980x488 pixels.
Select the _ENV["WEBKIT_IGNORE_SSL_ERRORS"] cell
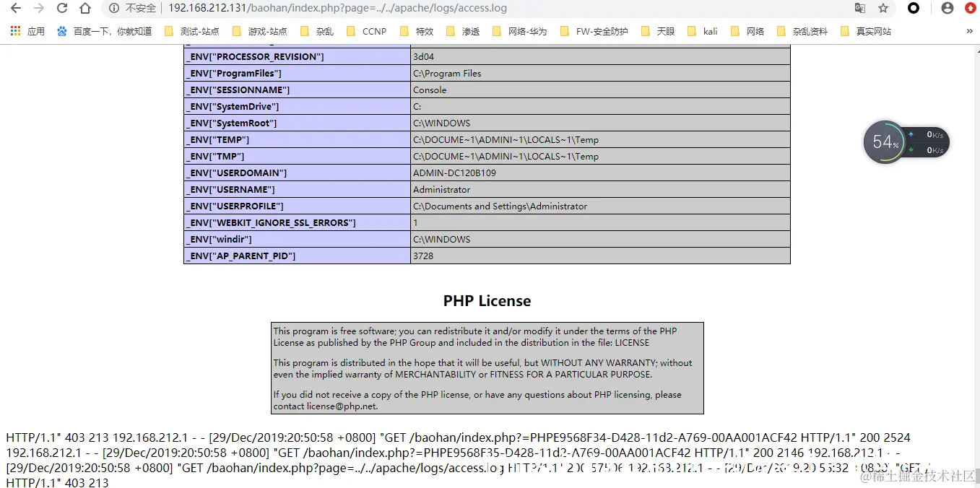[x=297, y=222]
